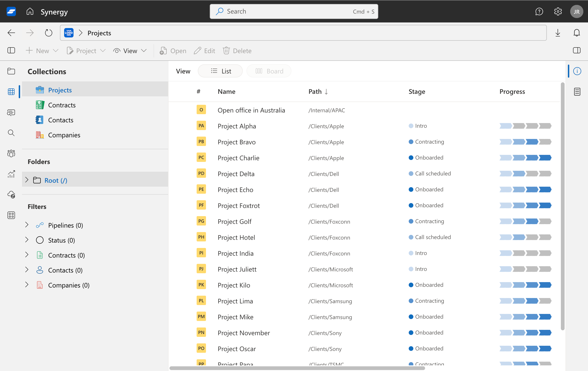This screenshot has width=588, height=371.
Task: Click the Progress column header
Action: point(512,91)
